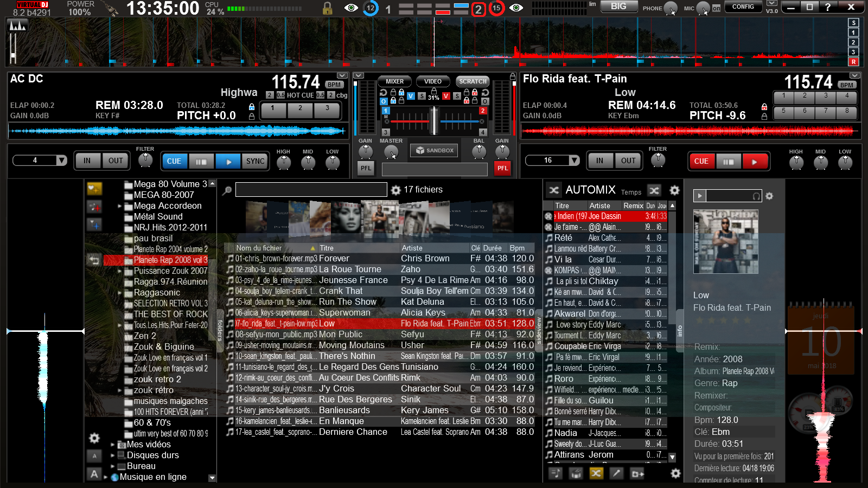
Task: Open the vertical 'sideview' side tab
Action: pos(539,331)
